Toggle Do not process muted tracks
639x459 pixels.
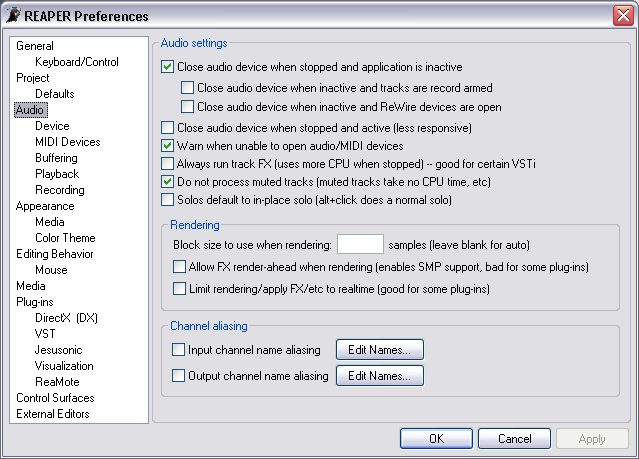coord(167,182)
